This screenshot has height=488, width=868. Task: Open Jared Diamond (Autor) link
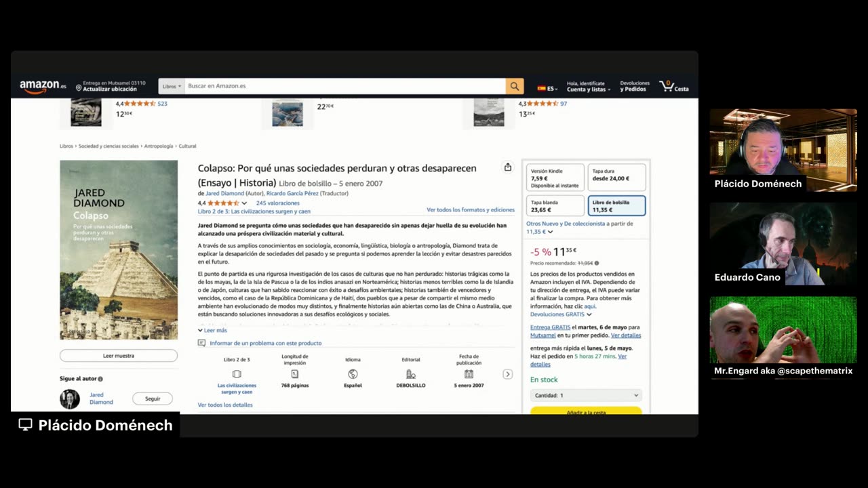(224, 193)
